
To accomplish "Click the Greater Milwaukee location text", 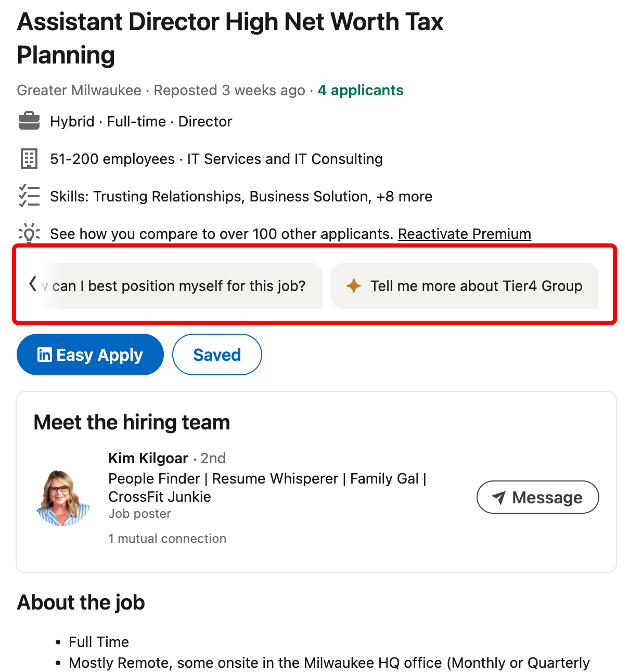I will click(x=79, y=90).
